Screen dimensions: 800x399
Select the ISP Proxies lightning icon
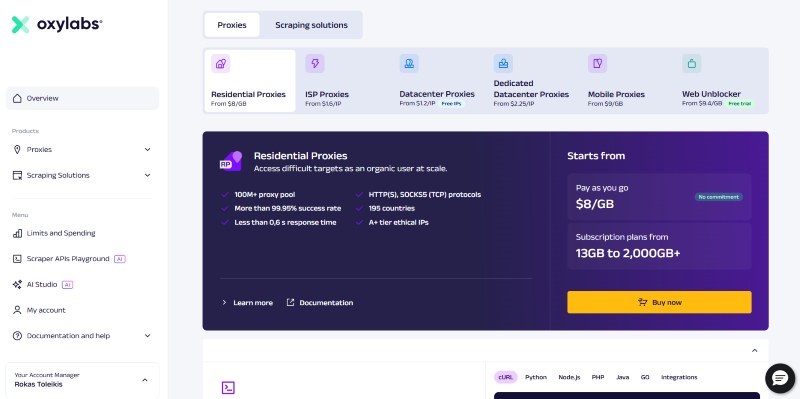point(315,64)
